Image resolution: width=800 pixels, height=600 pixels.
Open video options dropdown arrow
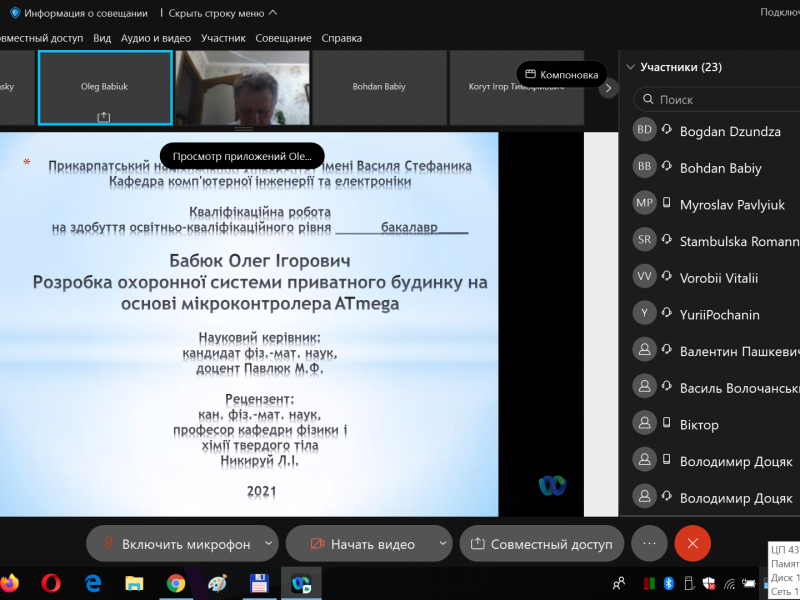443,544
